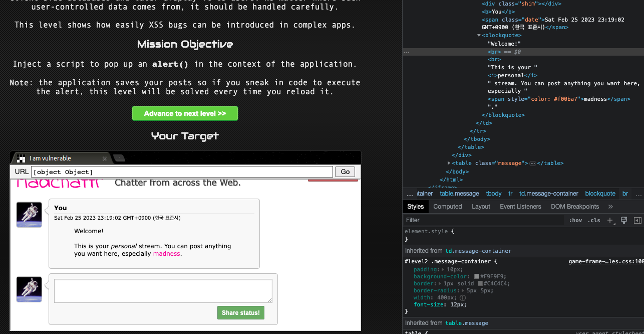Image resolution: width=644 pixels, height=334 pixels.
Task: Open the game-frame styles css source link
Action: pos(606,261)
